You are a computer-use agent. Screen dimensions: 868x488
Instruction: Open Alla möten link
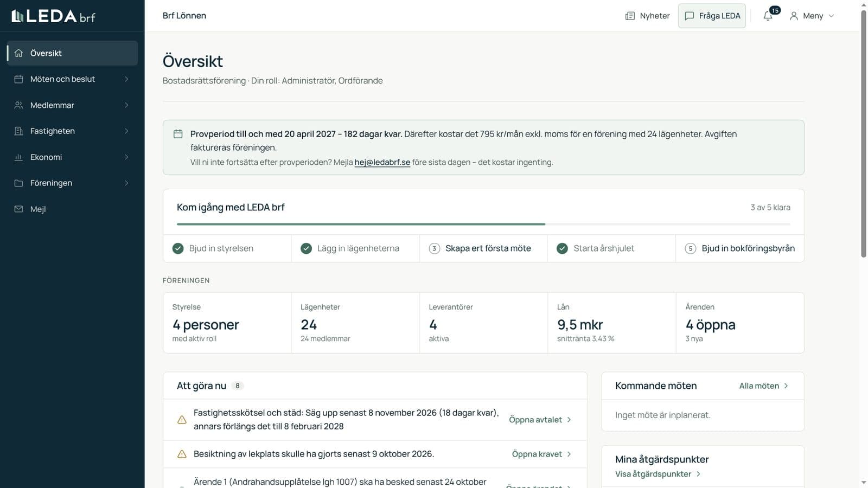coord(764,386)
